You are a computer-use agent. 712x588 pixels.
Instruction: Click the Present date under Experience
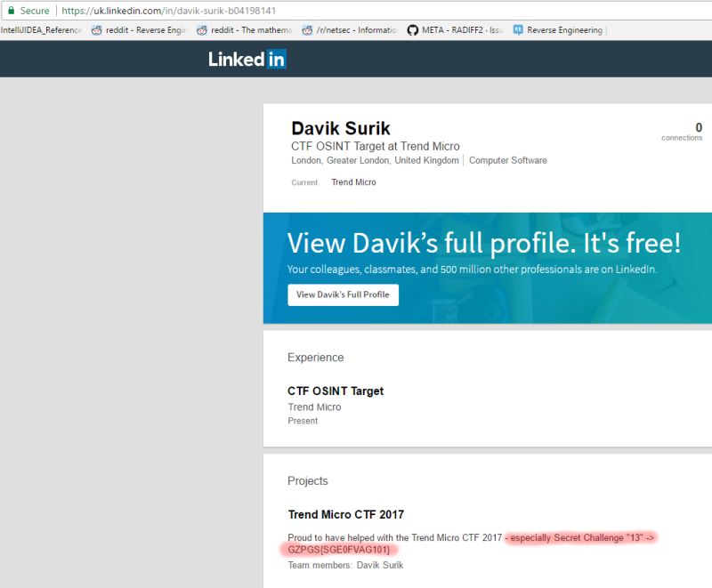(303, 421)
